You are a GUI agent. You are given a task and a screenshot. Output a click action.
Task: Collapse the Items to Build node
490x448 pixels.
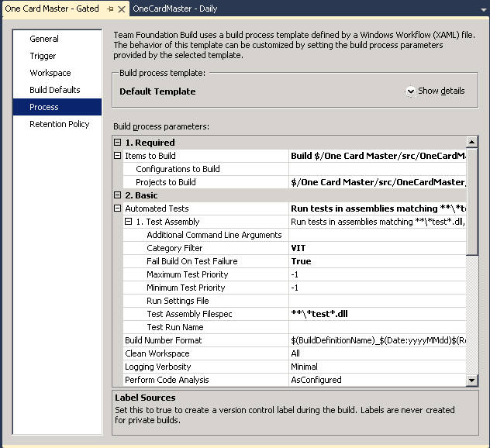click(x=118, y=156)
